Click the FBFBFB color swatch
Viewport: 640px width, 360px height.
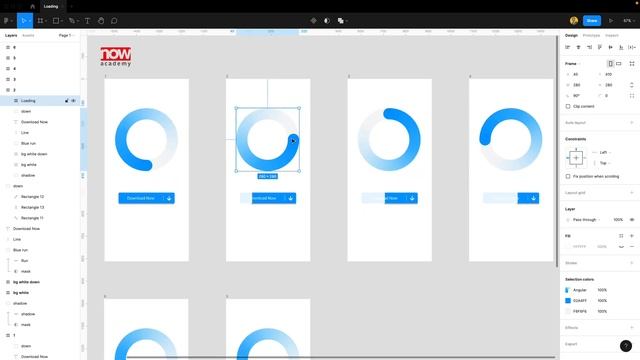pos(568,311)
